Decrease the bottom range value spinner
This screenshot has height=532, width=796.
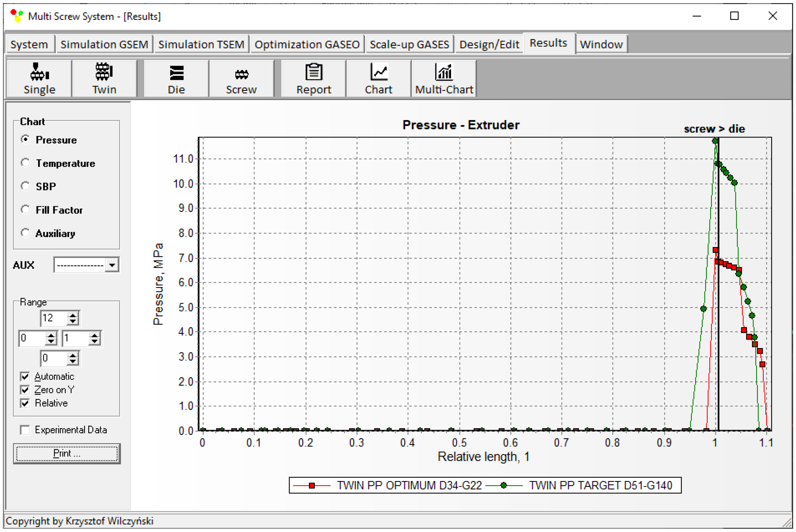[73, 362]
